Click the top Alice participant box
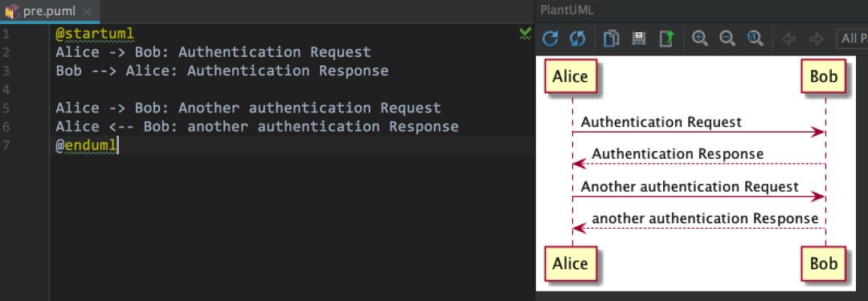 [570, 75]
